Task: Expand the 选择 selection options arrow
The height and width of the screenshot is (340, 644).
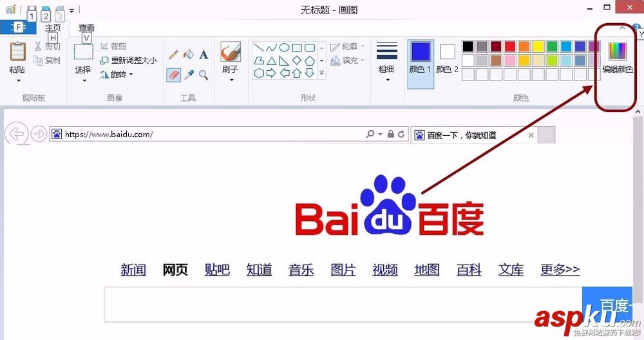Action: click(84, 80)
